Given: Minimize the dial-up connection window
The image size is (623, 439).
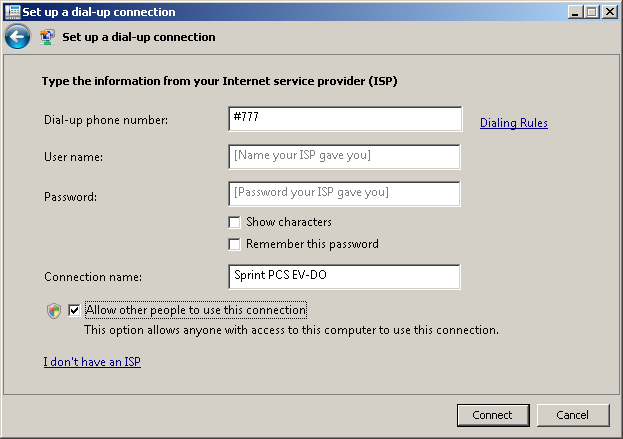Looking at the screenshot, I should coord(575,12).
